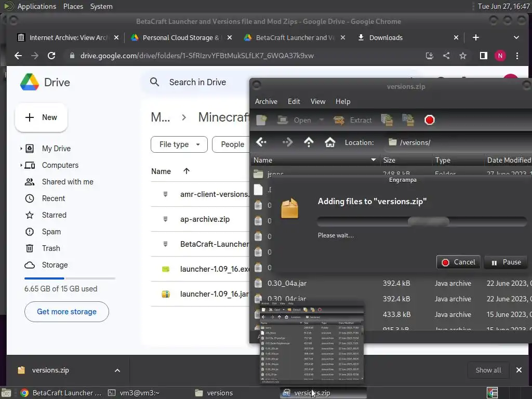The width and height of the screenshot is (532, 399).
Task: Reload the Drive page
Action: tap(51, 56)
